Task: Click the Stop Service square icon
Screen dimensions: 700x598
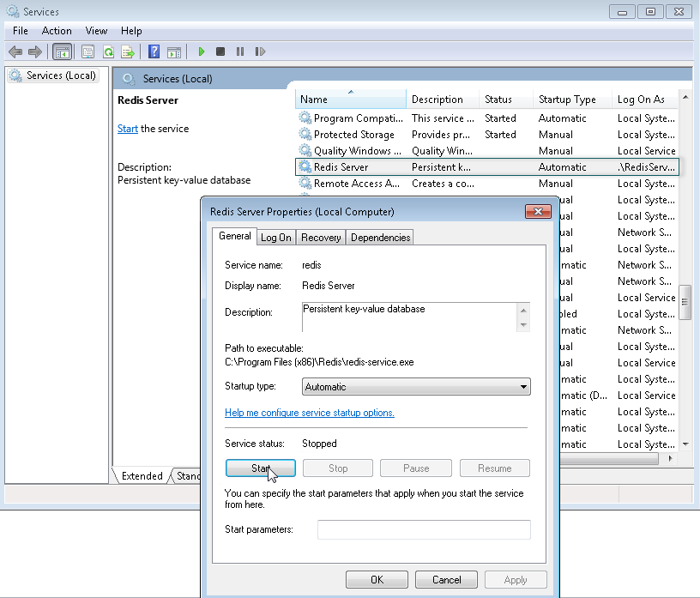Action: point(220,51)
